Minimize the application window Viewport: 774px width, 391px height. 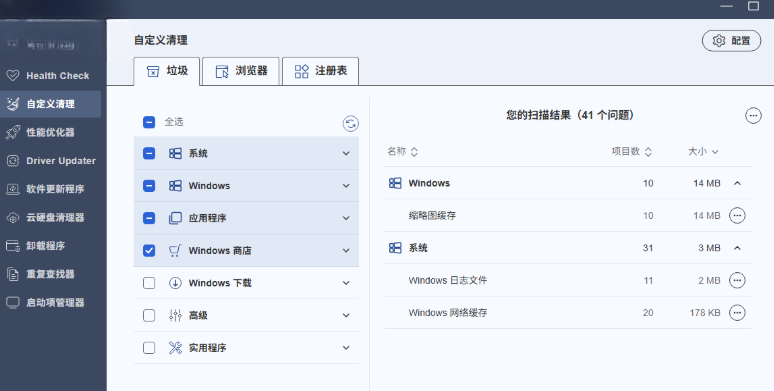click(726, 6)
